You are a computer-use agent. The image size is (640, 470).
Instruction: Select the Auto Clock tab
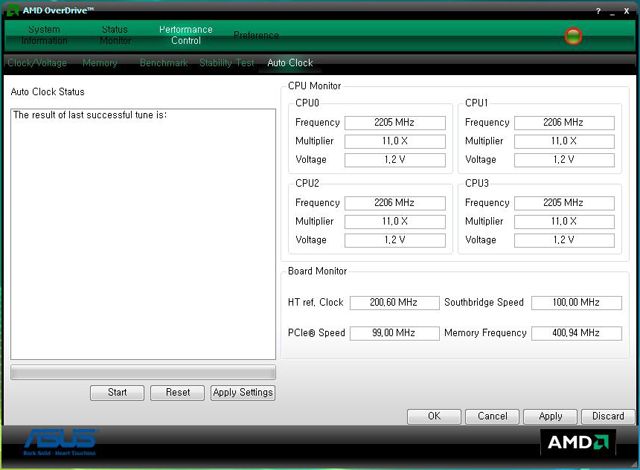(x=290, y=63)
